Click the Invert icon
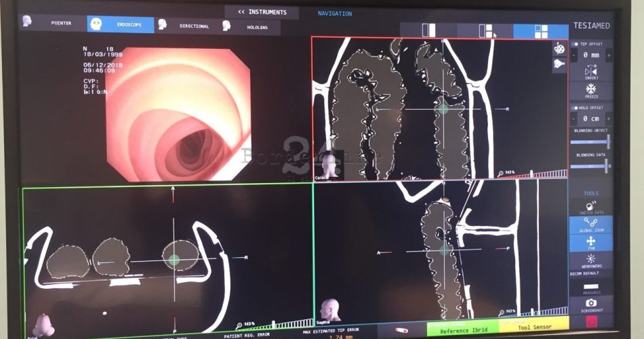The width and height of the screenshot is (644, 339). coord(591,72)
